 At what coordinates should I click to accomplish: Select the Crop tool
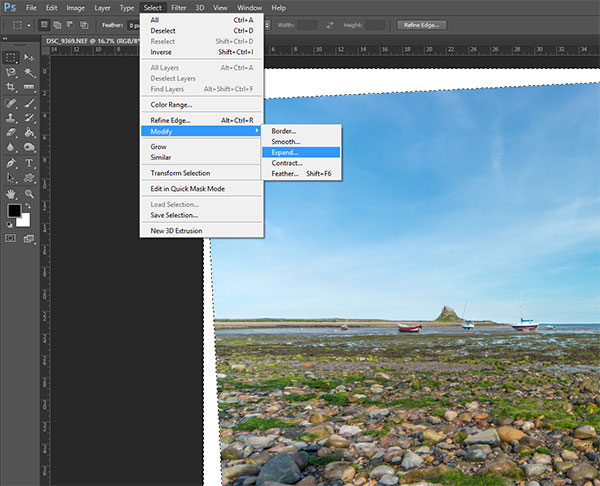point(11,87)
